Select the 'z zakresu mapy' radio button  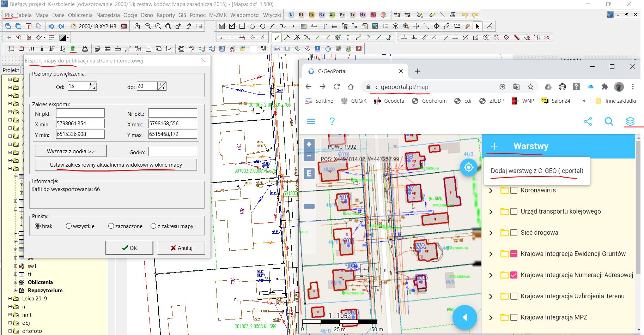tap(153, 226)
